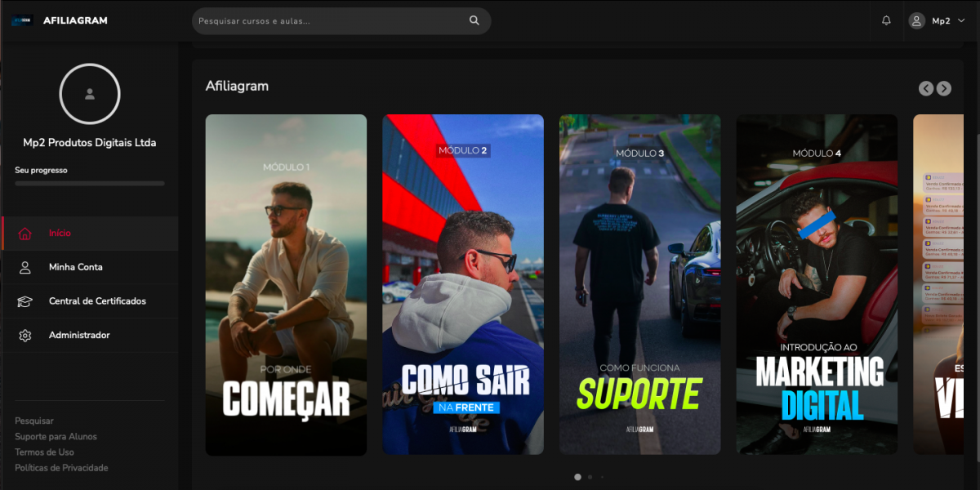The width and height of the screenshot is (980, 490).
Task: Select the Início menu item
Action: pos(60,234)
